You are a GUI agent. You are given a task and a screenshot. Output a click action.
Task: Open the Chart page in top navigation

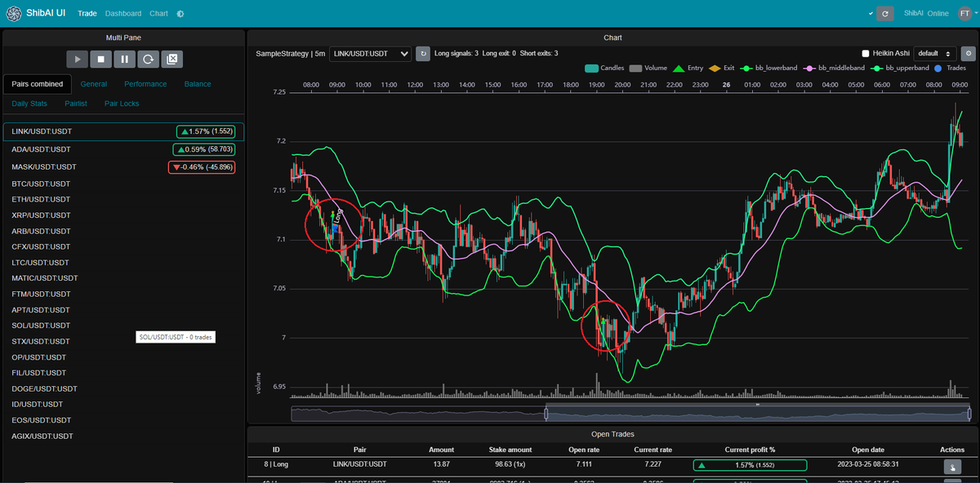point(158,14)
